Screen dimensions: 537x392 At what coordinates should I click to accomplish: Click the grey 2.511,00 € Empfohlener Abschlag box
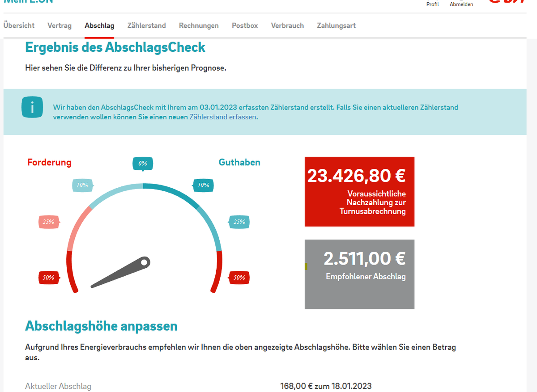tap(359, 274)
